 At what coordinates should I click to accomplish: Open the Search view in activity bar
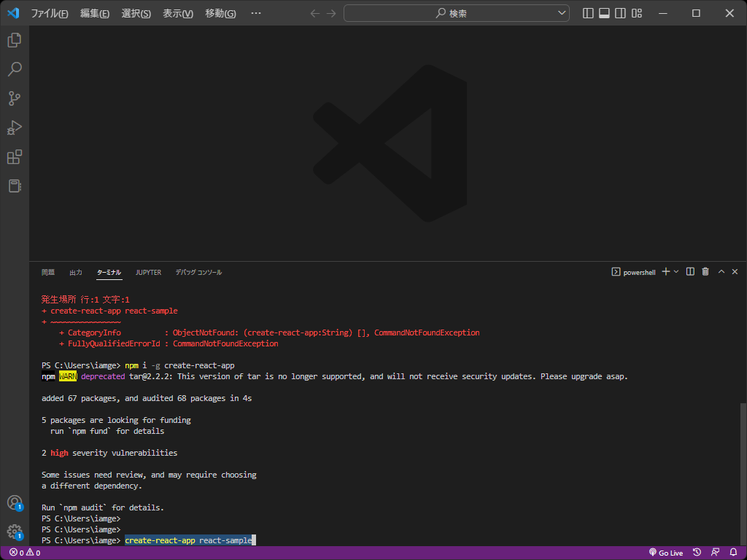(x=15, y=69)
